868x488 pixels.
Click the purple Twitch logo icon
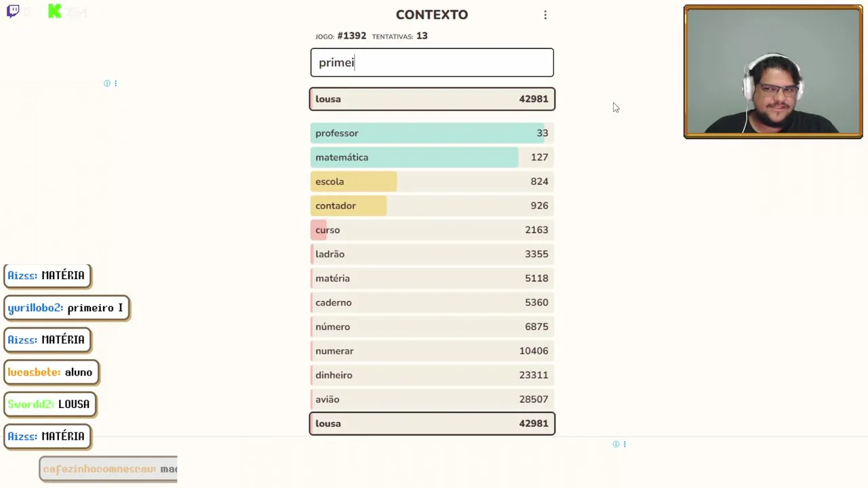(x=13, y=11)
